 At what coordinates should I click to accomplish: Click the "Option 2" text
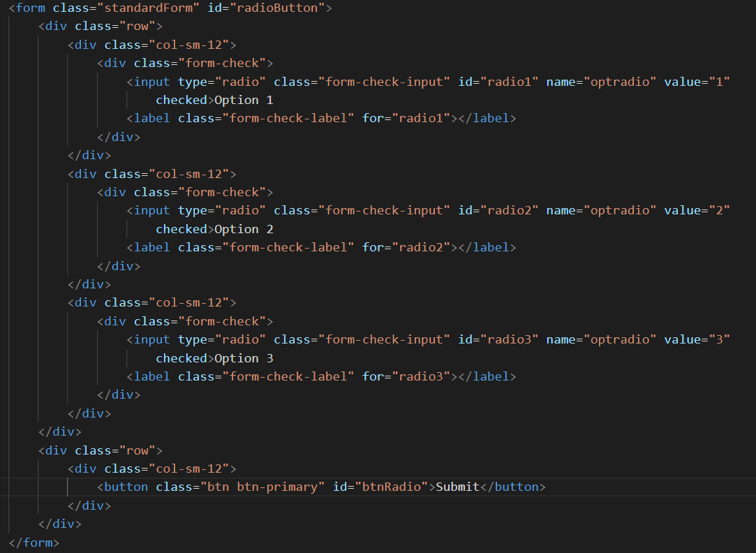pos(244,229)
